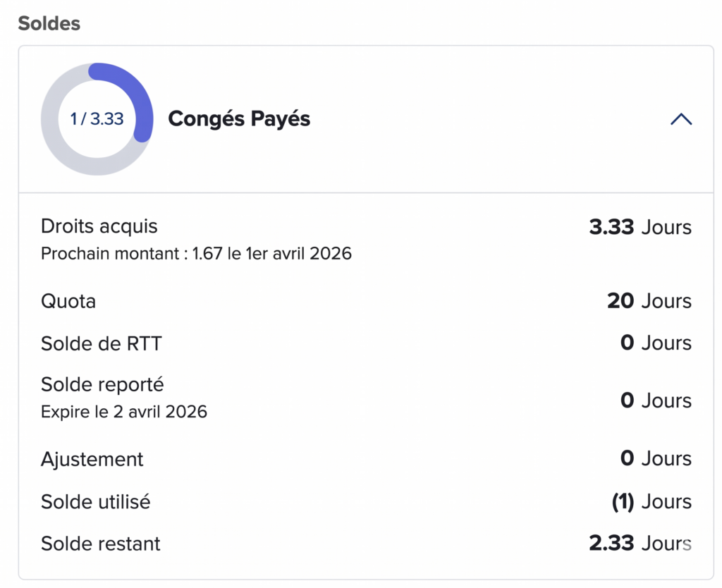This screenshot has height=588, width=722.
Task: Click the Solde reporté label
Action: (102, 384)
